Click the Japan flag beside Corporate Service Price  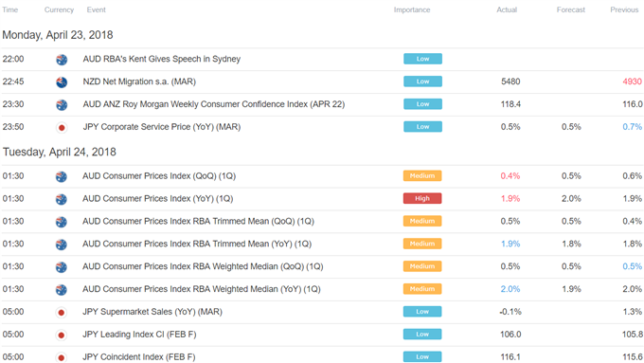click(62, 128)
